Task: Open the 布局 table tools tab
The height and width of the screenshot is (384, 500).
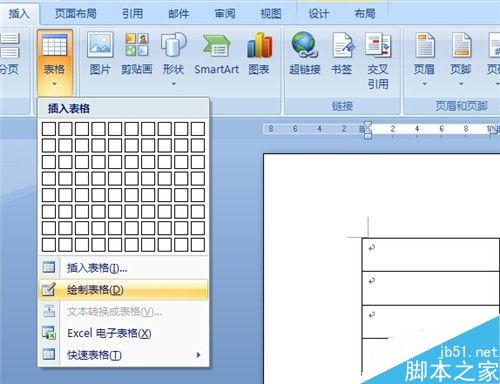Action: click(x=365, y=14)
